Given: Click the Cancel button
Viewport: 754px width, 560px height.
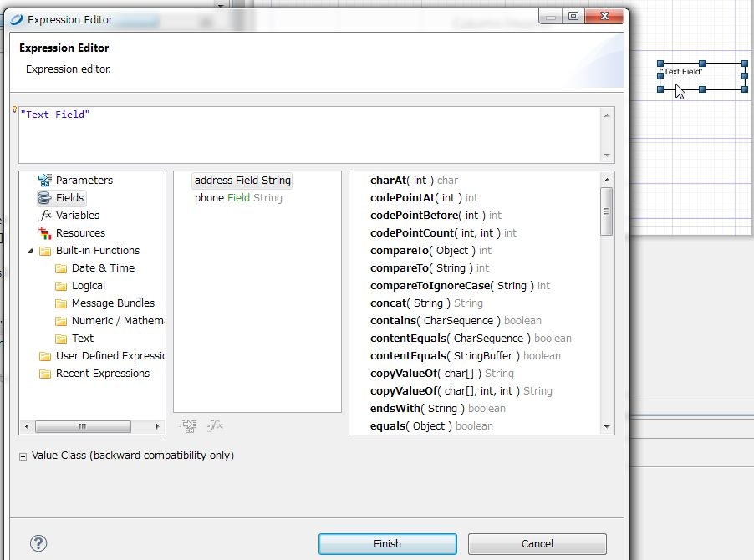Looking at the screenshot, I should 537,543.
